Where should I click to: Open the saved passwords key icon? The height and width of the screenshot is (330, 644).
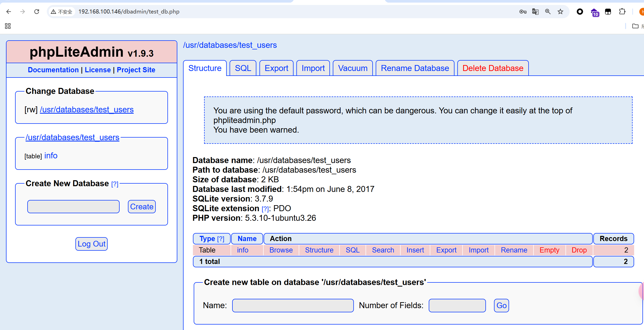(x=523, y=12)
